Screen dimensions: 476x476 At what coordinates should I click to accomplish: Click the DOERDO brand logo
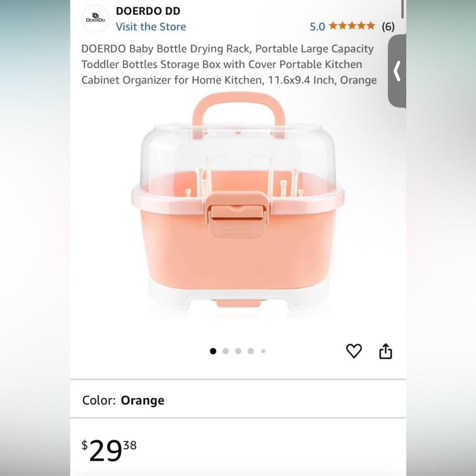(x=95, y=18)
